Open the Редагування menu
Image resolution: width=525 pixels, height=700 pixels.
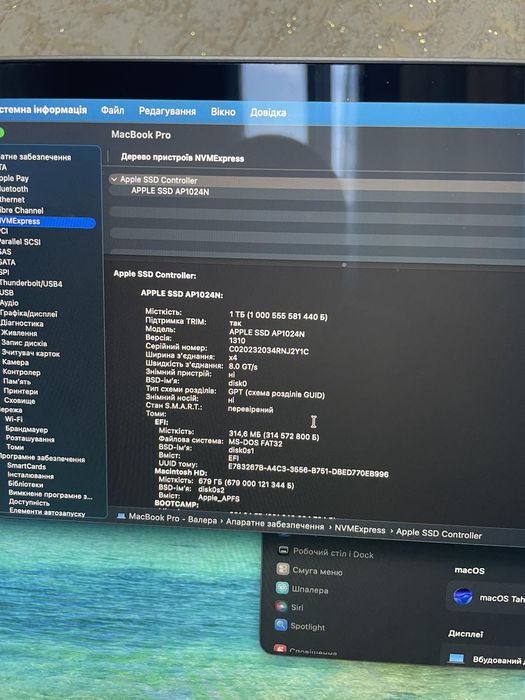pos(167,111)
